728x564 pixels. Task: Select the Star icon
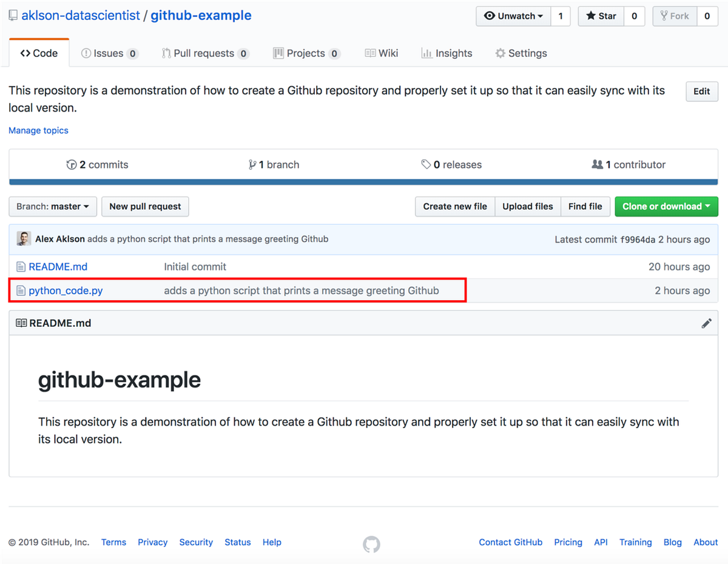click(591, 16)
